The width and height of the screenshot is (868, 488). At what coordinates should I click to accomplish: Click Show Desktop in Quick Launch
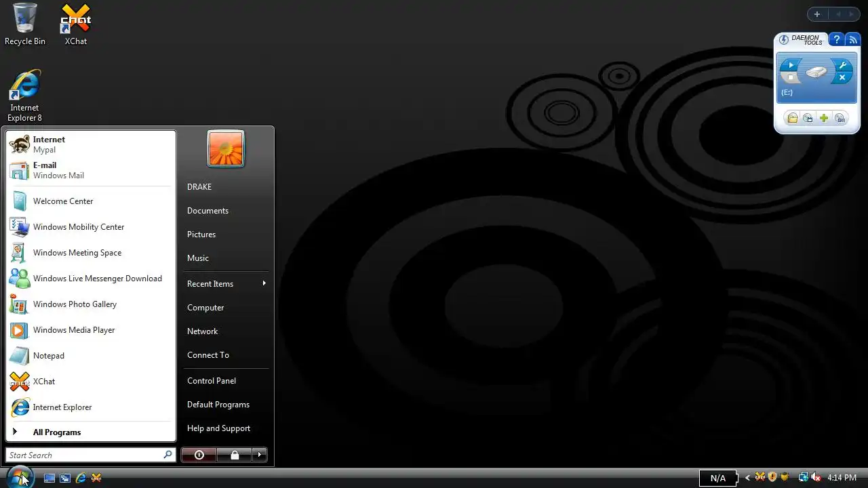pos(50,478)
